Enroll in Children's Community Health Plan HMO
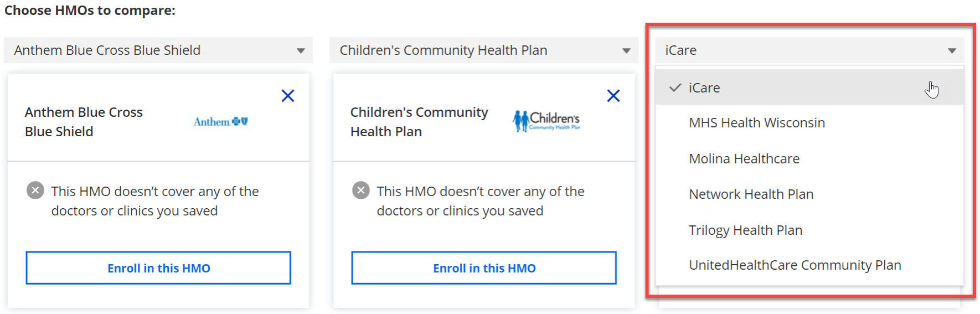980x314 pixels. (484, 268)
